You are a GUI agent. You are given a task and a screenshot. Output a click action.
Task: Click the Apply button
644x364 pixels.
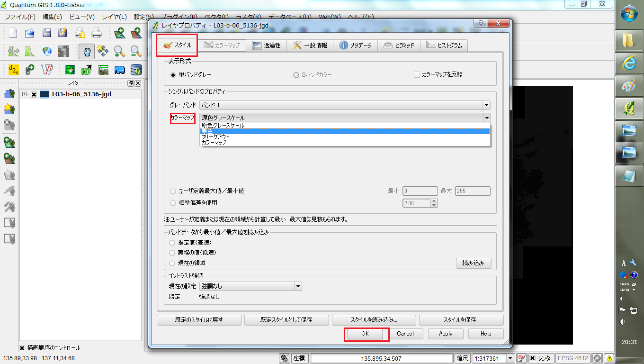446,334
